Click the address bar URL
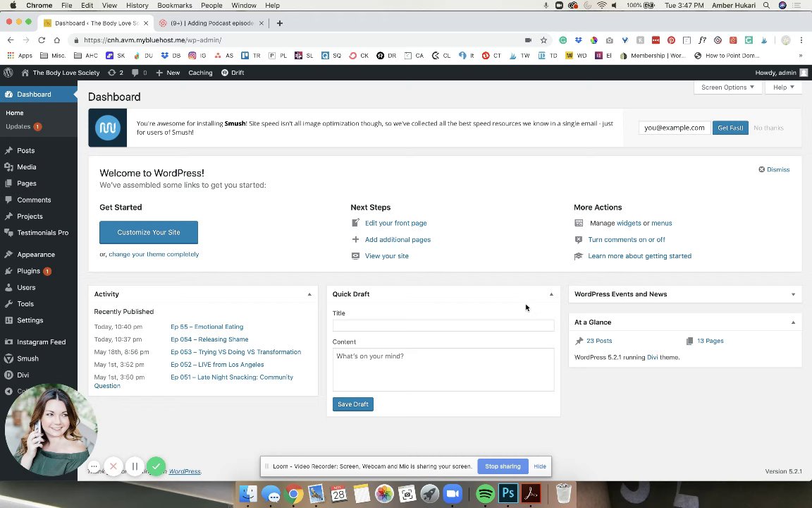 coord(152,40)
